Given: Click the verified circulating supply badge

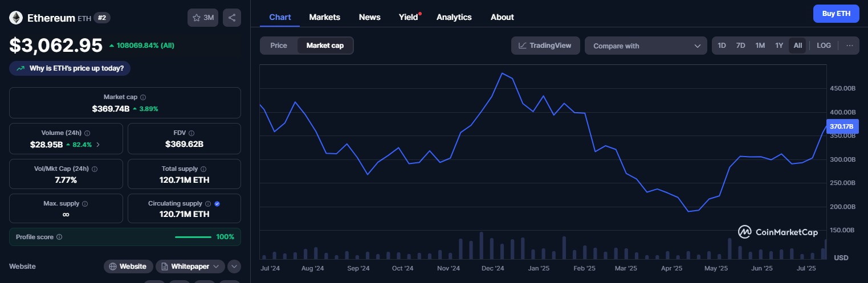Looking at the screenshot, I should pyautogui.click(x=217, y=204).
